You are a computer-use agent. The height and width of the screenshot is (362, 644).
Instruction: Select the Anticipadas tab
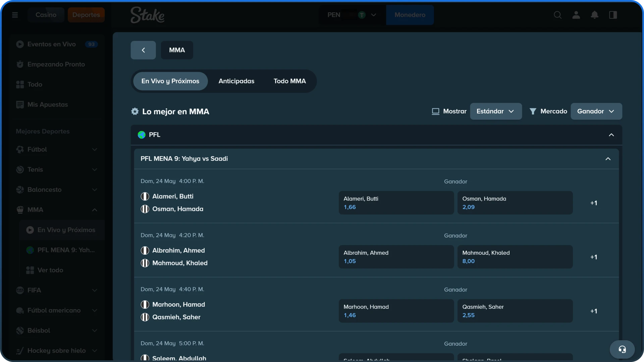click(x=236, y=81)
